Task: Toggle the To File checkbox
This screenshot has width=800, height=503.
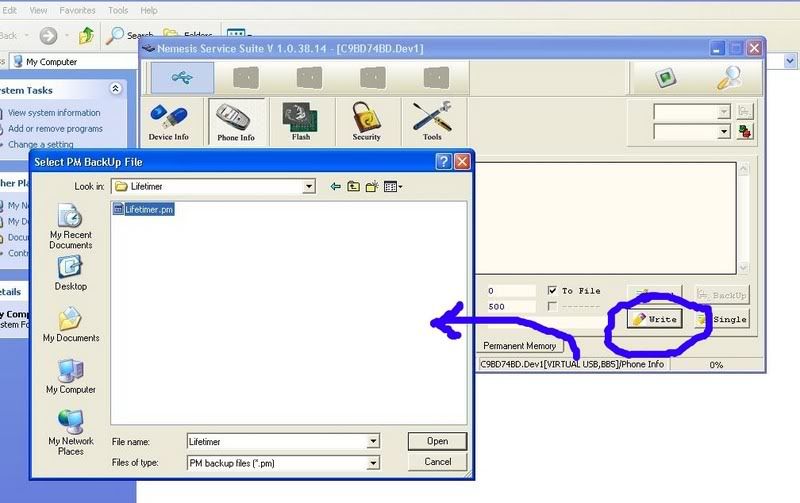Action: (552, 290)
